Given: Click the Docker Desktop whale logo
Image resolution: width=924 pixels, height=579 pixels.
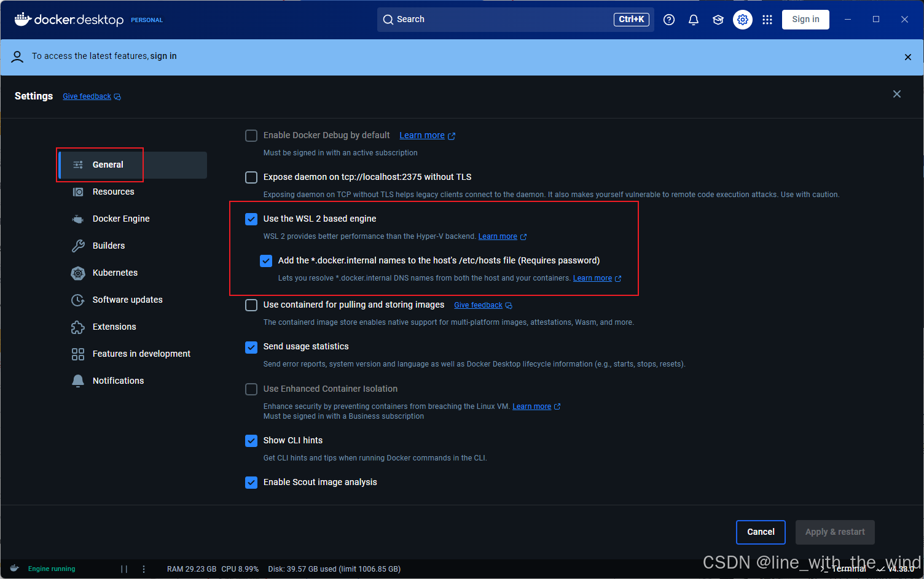Looking at the screenshot, I should point(23,19).
